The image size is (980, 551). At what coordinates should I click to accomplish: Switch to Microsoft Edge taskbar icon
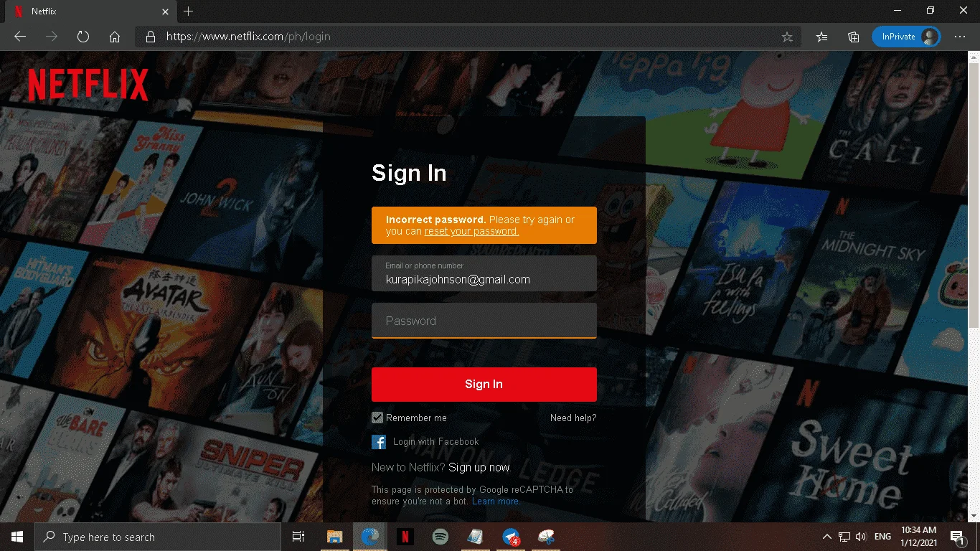point(369,537)
